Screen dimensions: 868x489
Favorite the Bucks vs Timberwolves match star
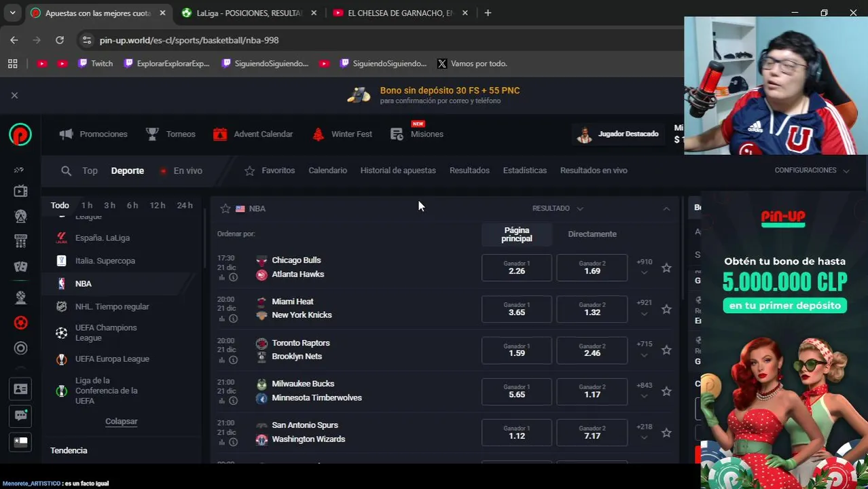[x=666, y=392]
